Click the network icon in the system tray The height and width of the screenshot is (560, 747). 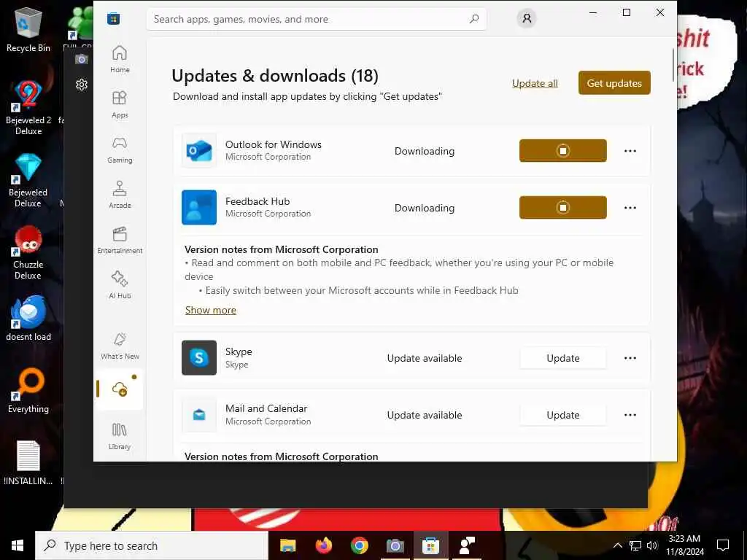click(x=635, y=545)
